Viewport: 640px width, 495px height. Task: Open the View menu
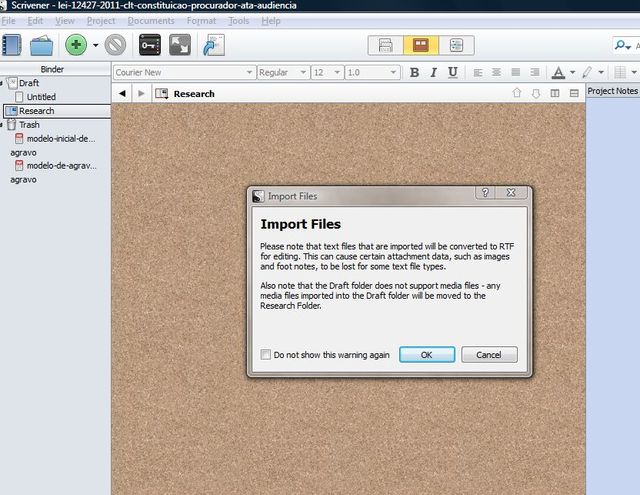point(65,21)
